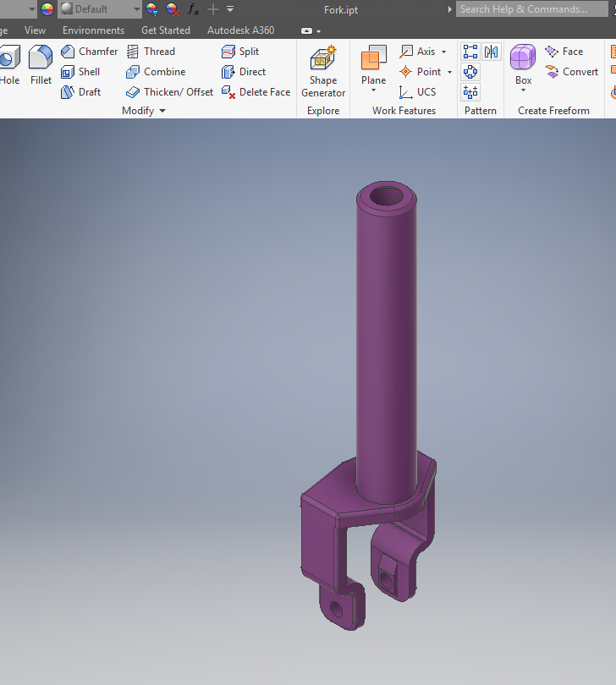Open the Quick Access Toolbar customize arrow
The width and height of the screenshot is (616, 685).
click(x=230, y=8)
